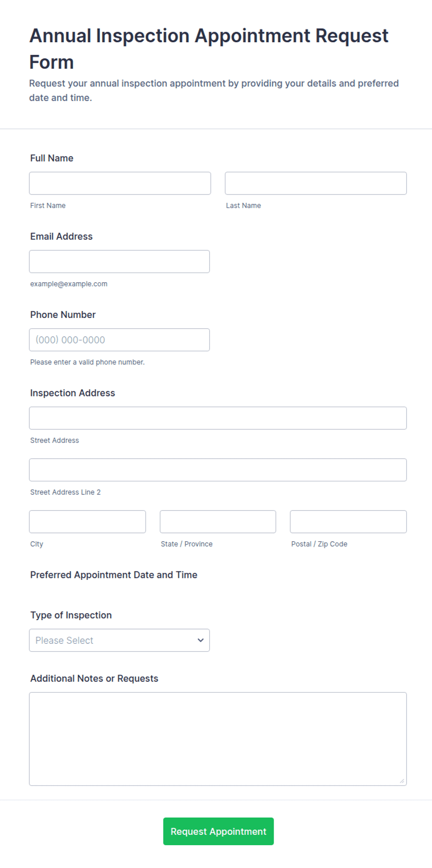Select the Street Address Line 2 field

[x=218, y=470]
